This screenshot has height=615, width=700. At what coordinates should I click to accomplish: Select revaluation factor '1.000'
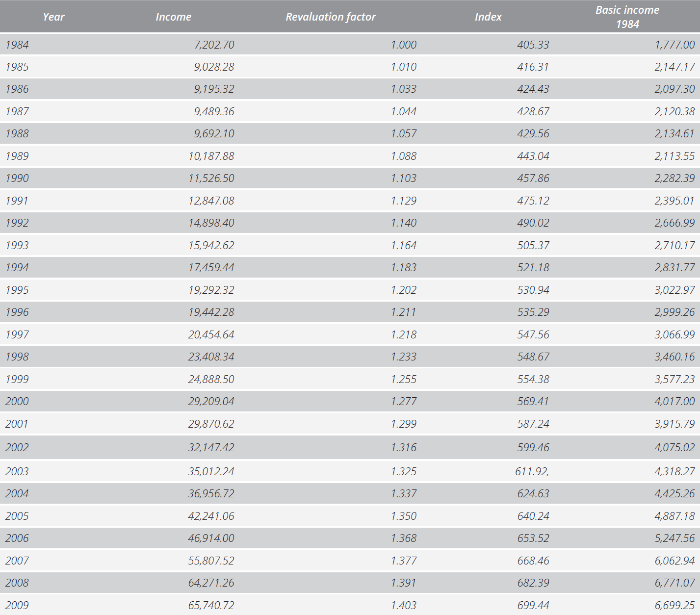[x=404, y=45]
